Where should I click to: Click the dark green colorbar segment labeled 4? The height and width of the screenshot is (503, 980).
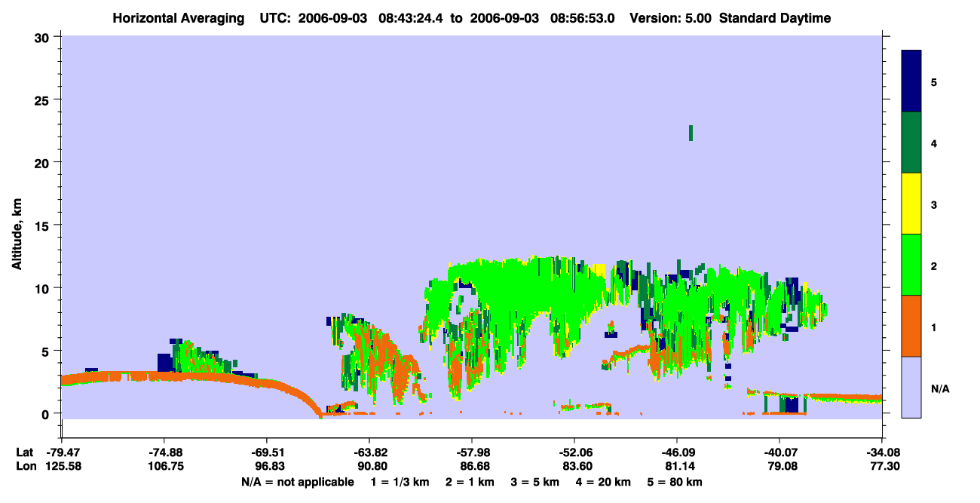911,143
